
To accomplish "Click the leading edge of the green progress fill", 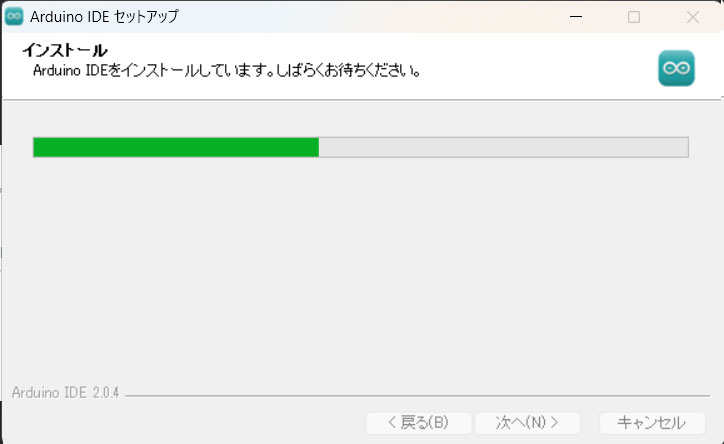I will [x=317, y=147].
